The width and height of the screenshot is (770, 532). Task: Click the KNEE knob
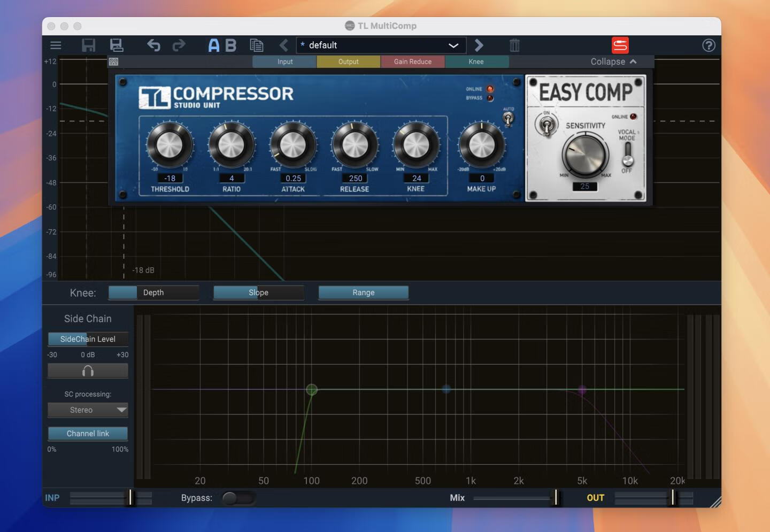coord(416,144)
